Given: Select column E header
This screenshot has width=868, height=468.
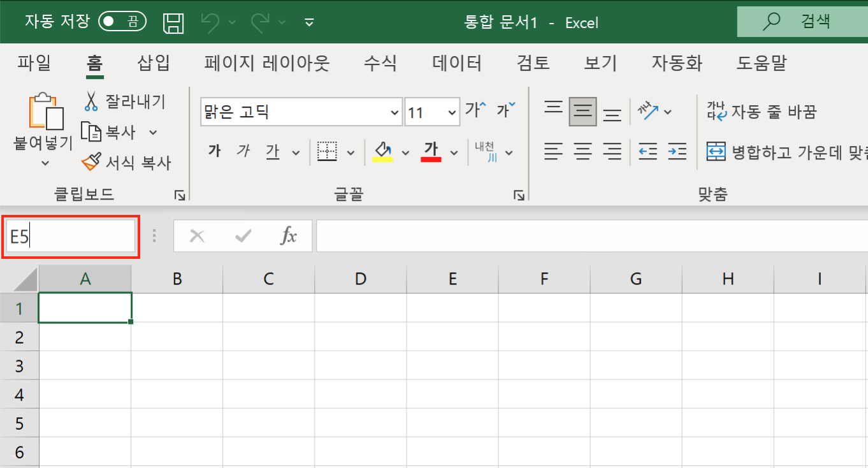Looking at the screenshot, I should (452, 279).
